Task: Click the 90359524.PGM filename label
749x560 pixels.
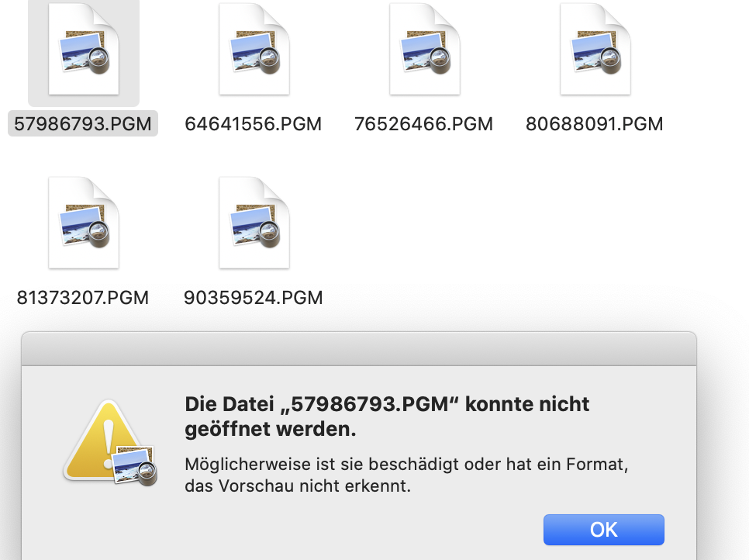Action: coord(254,297)
